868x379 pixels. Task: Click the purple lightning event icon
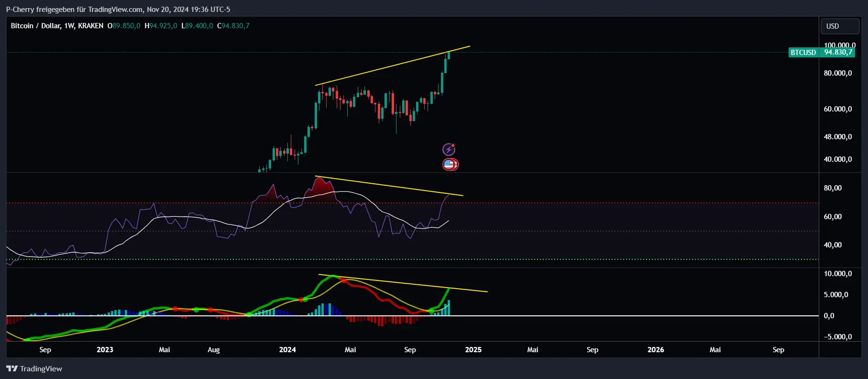tap(449, 149)
